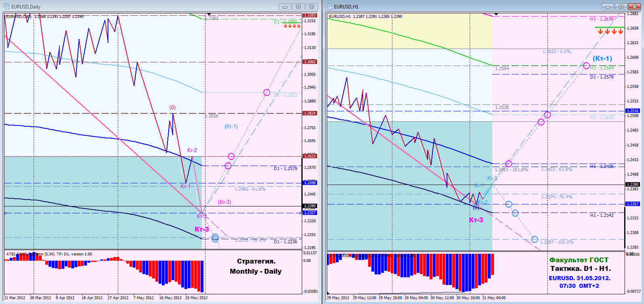Click the 'Факультет ГОСТ' green text
644x304 pixels.
pos(579,260)
